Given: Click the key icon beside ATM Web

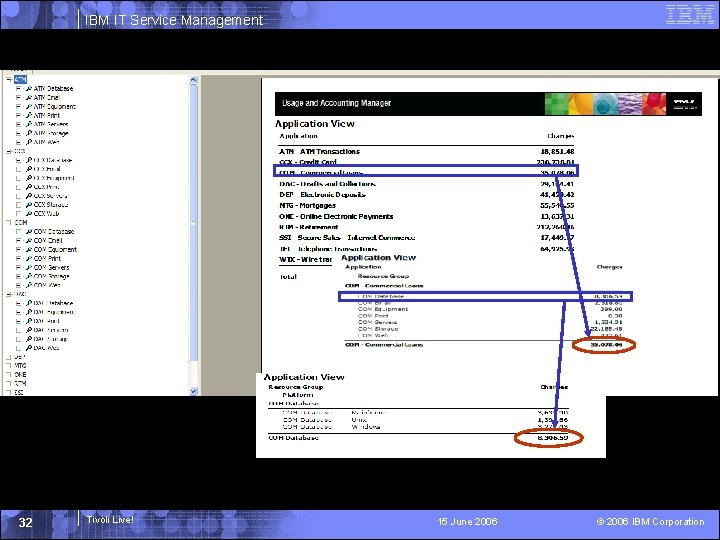Looking at the screenshot, I should 29,142.
